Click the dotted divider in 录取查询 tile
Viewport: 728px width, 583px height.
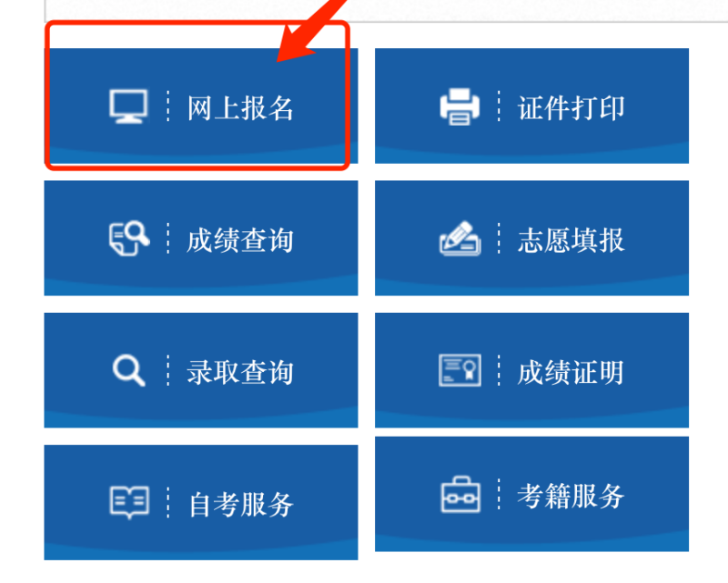click(x=168, y=370)
